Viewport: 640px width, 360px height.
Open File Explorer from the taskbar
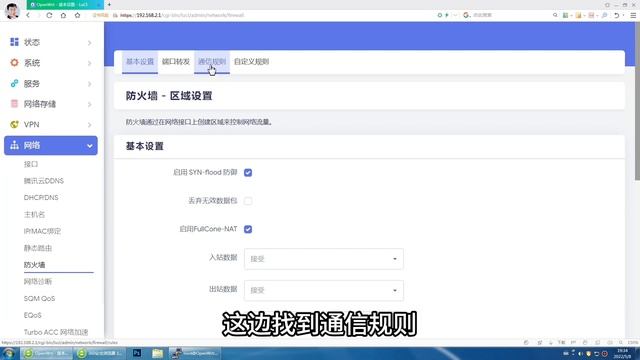[x=157, y=353]
